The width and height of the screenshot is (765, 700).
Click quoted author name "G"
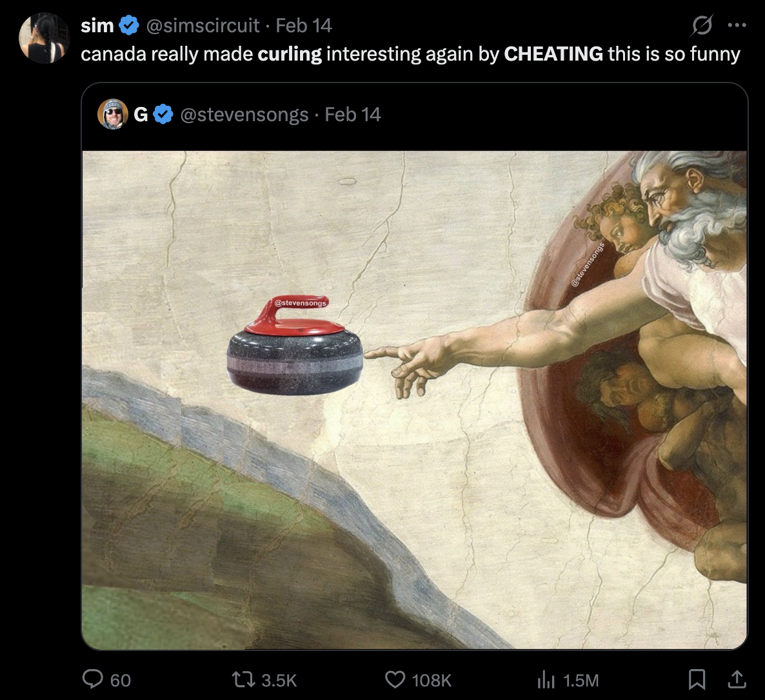point(141,115)
